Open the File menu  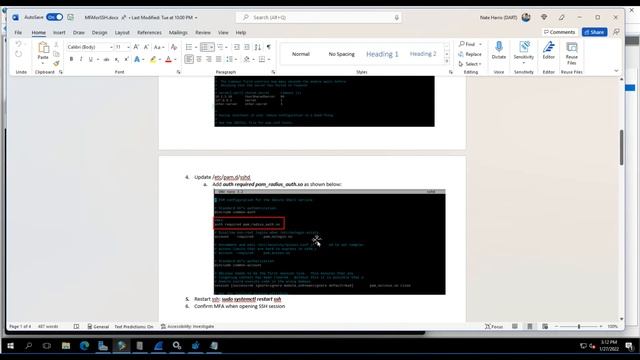[18, 32]
